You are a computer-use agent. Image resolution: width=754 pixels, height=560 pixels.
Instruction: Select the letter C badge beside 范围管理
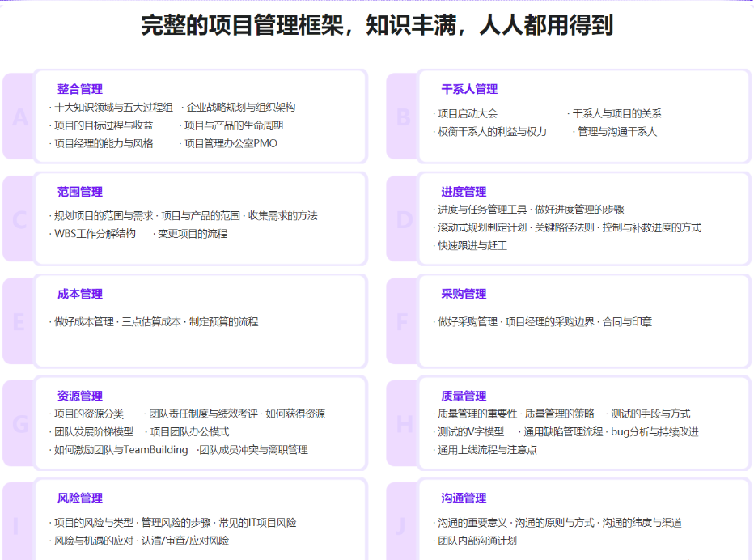pos(19,220)
